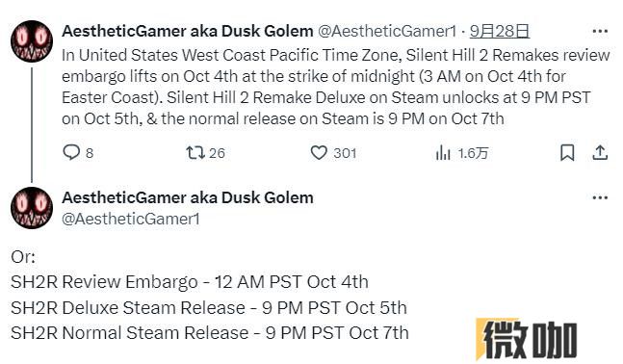The width and height of the screenshot is (623, 364).
Task: Click the 1.6万 view count
Action: coord(473,153)
